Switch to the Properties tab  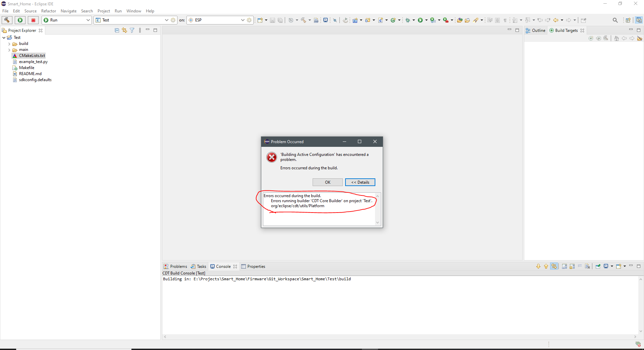[x=253, y=267]
